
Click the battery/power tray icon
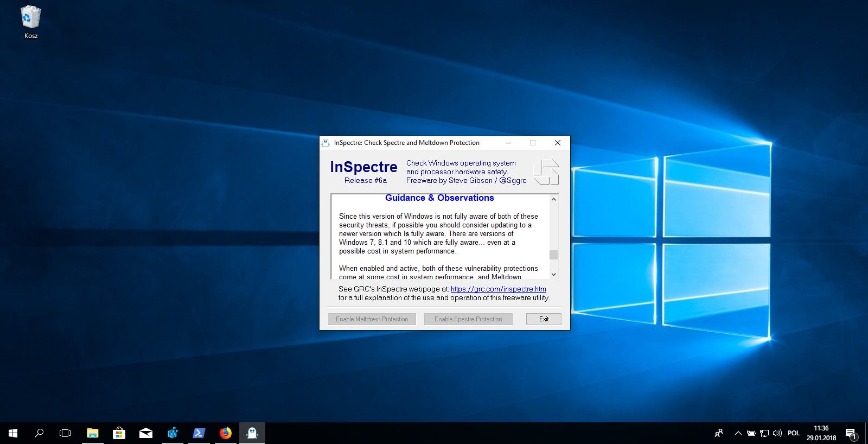[751, 433]
